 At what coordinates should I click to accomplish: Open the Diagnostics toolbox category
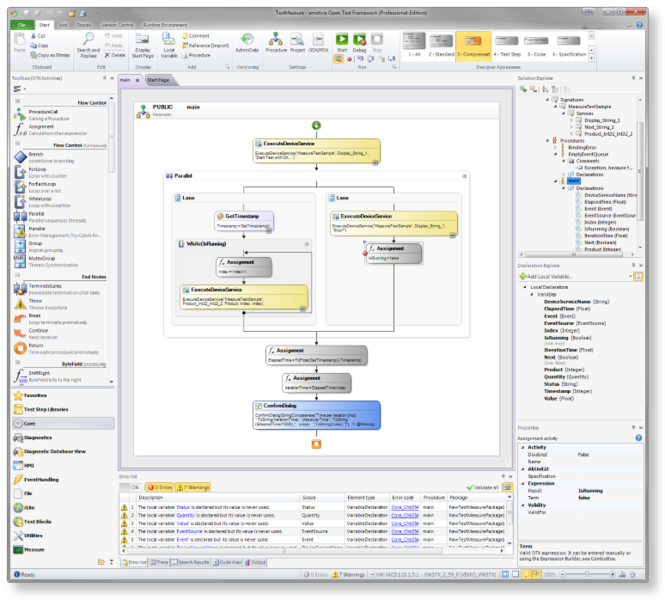pos(38,437)
